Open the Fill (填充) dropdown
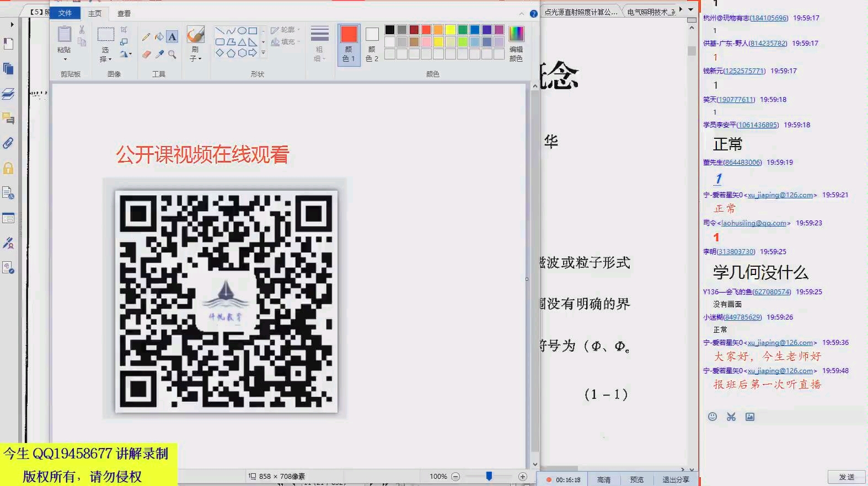Viewport: 868px width, 486px height. (x=285, y=42)
